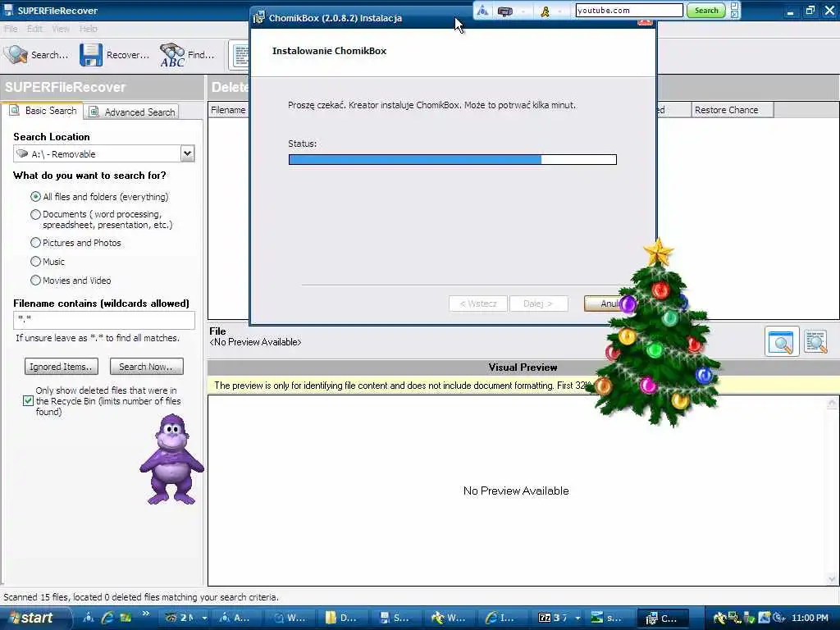Viewport: 840px width, 630px height.
Task: Click the green Search button
Action: click(x=706, y=10)
